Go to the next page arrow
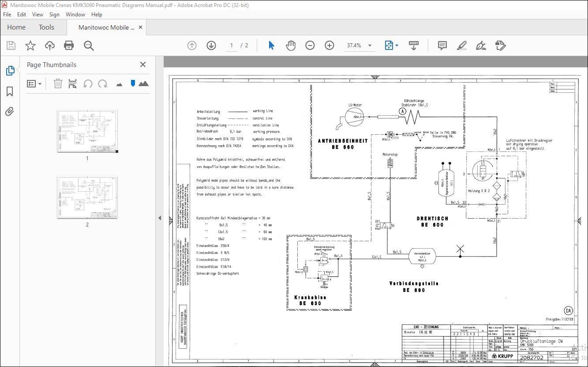 tap(211, 45)
